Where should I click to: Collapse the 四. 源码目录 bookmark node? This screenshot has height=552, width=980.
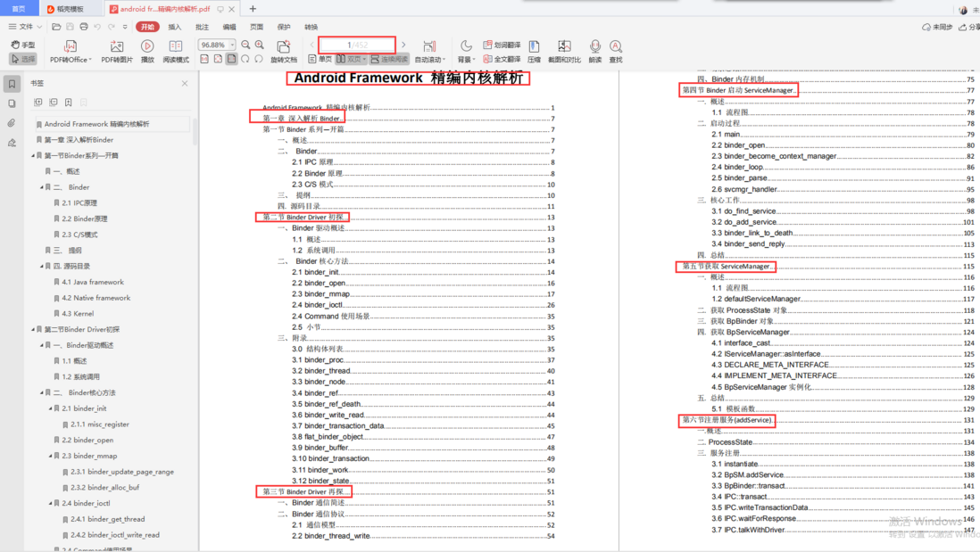[x=42, y=266]
